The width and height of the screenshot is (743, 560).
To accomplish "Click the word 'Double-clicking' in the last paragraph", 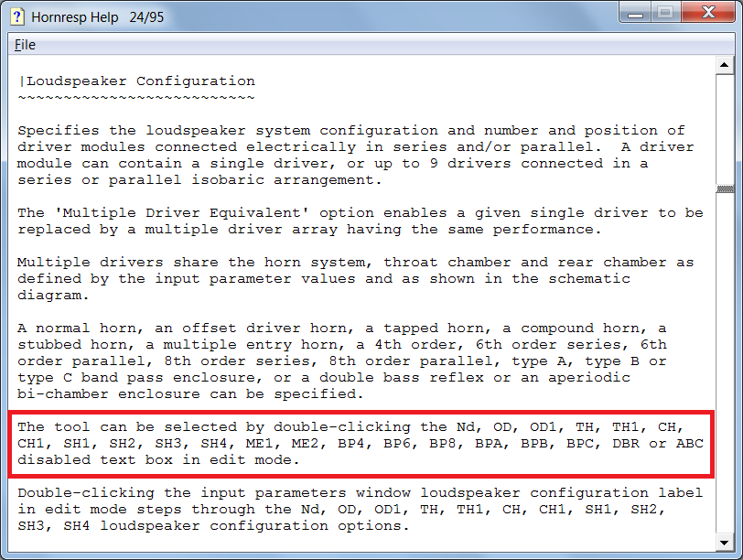I will point(86,492).
